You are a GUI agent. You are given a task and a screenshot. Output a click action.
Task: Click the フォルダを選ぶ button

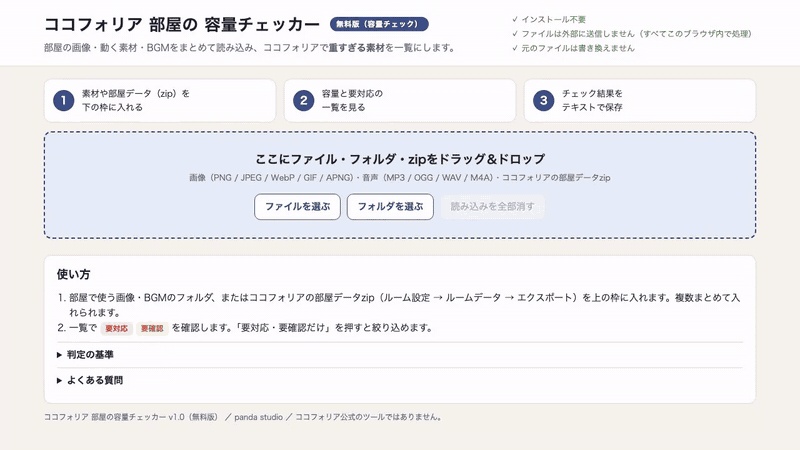pyautogui.click(x=390, y=207)
